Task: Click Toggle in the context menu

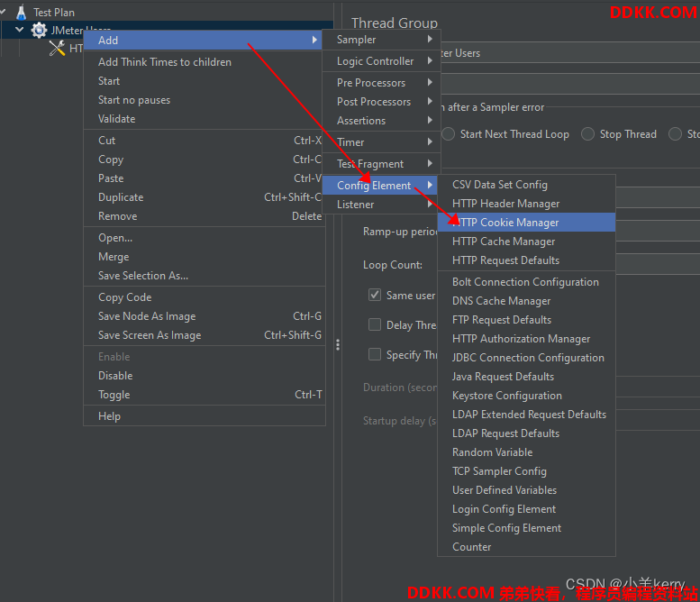Action: click(x=204, y=395)
